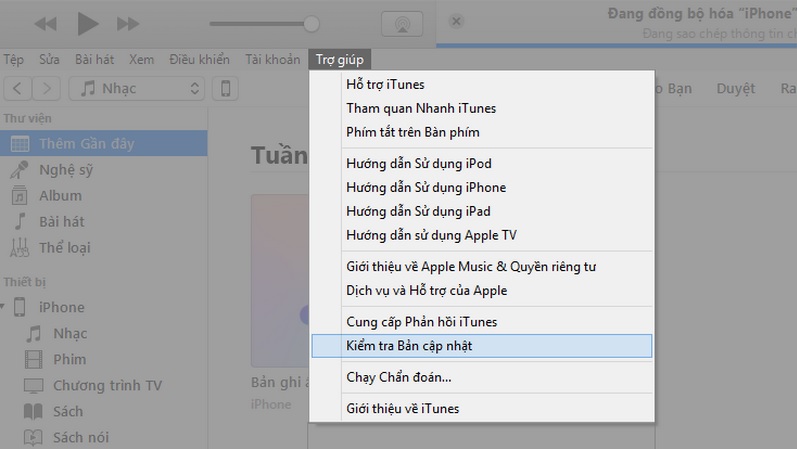This screenshot has width=797, height=449.
Task: Open the Bài hát menu
Action: (x=95, y=59)
